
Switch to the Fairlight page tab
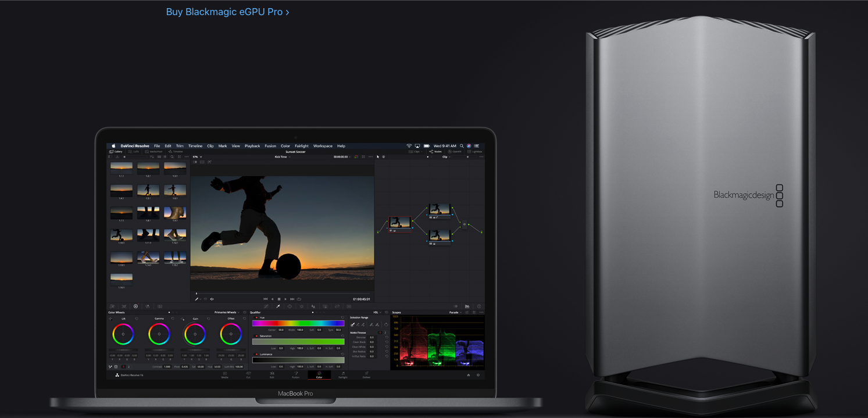click(x=343, y=376)
